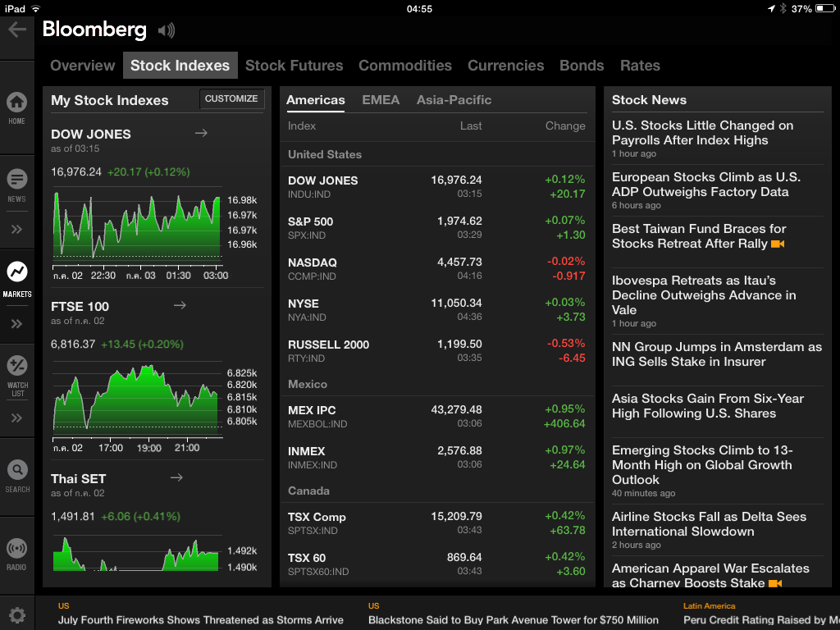Tap the arrow next to Thai SET title
Viewport: 840px width, 630px height.
point(177,477)
